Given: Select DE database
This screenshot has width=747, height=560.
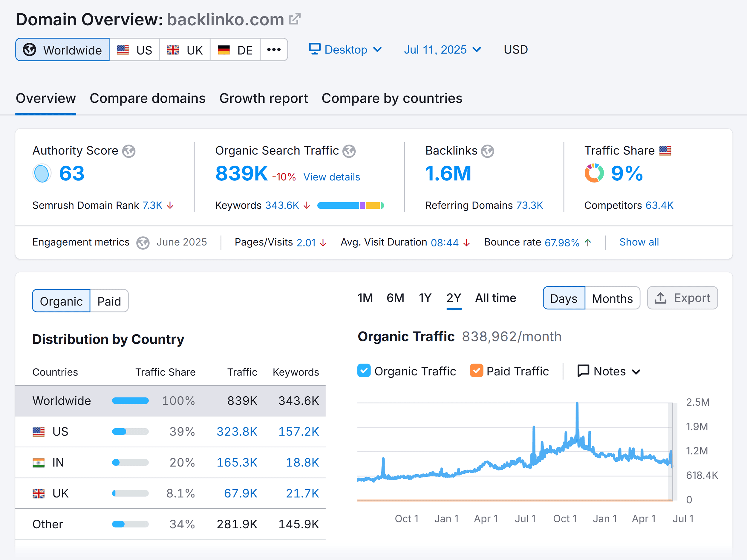Looking at the screenshot, I should [x=235, y=50].
